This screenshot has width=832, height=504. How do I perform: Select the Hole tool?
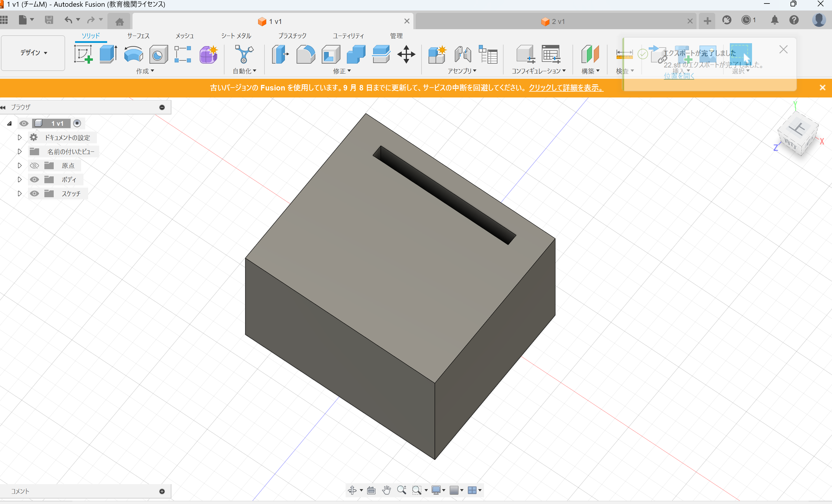(x=158, y=54)
